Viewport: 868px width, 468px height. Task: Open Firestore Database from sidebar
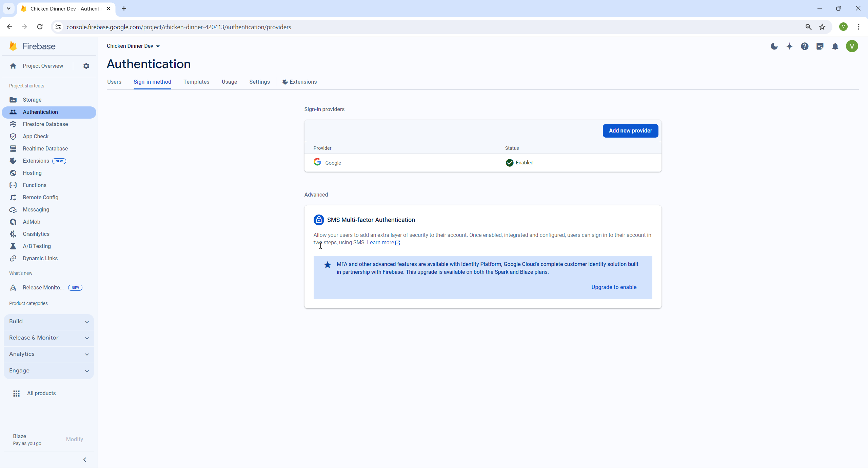coord(45,124)
